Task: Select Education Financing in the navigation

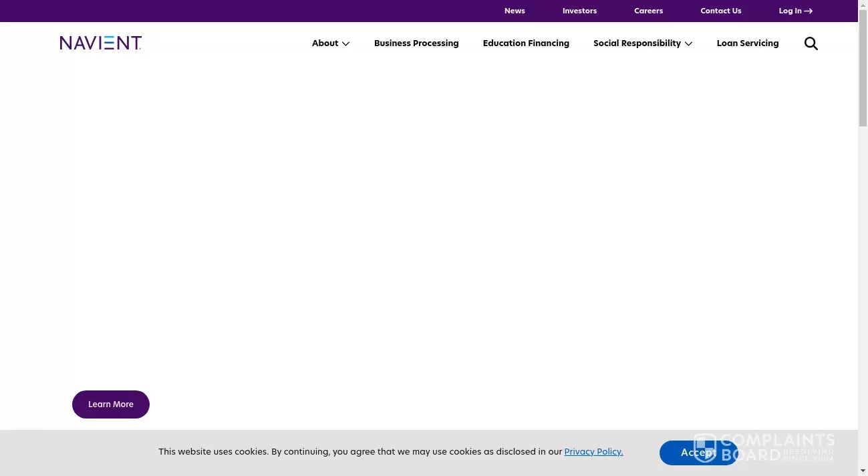Action: coord(526,43)
